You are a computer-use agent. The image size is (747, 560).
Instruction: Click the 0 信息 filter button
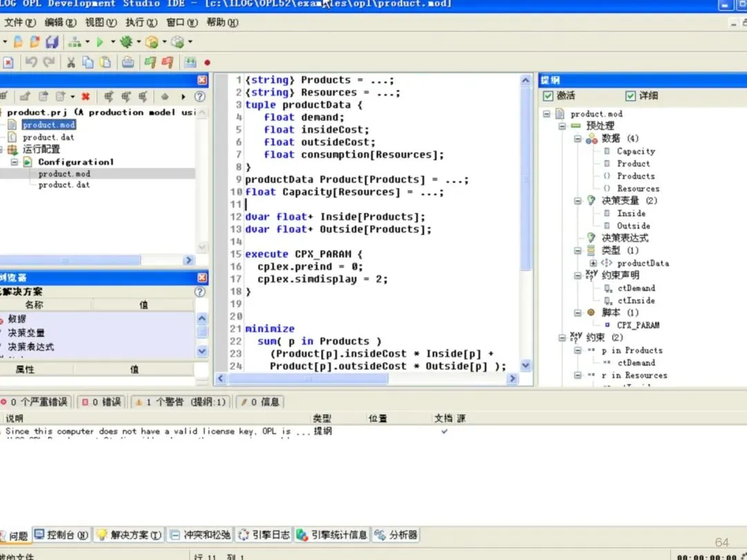click(x=260, y=402)
